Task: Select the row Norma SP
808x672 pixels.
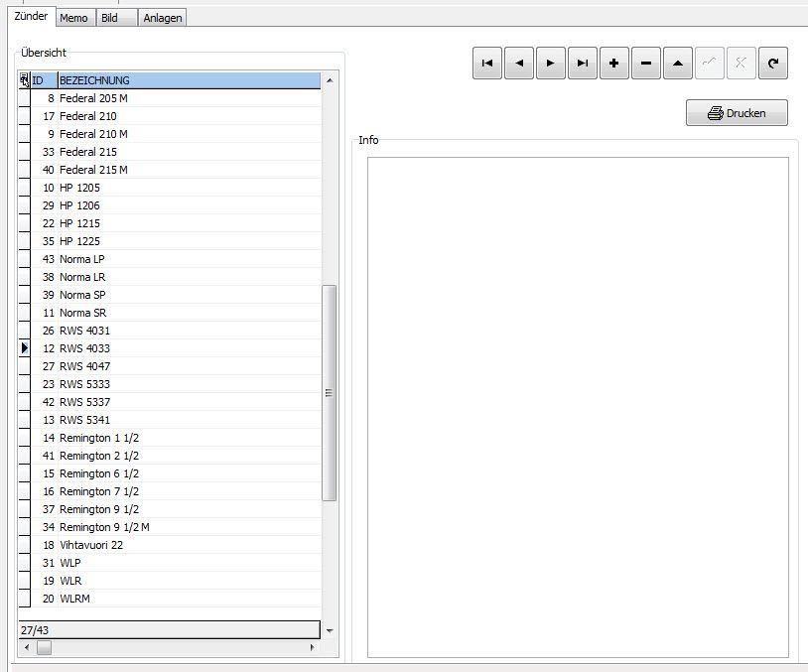Action: coord(170,295)
